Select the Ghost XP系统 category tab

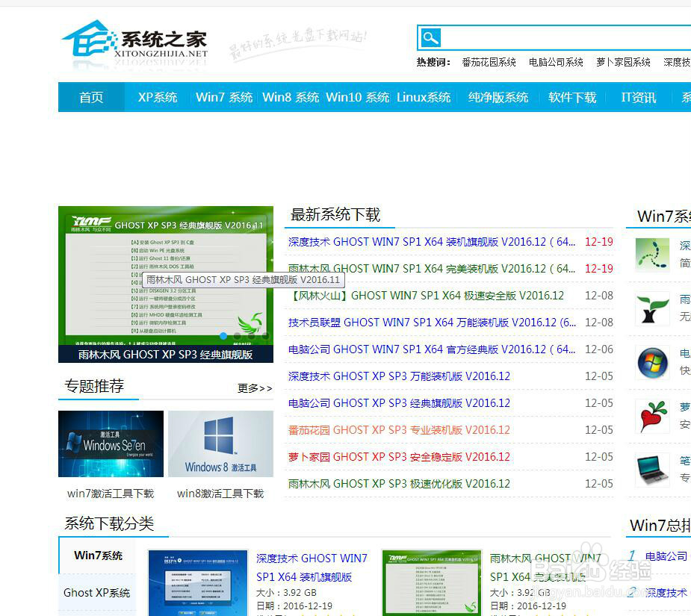[96, 592]
